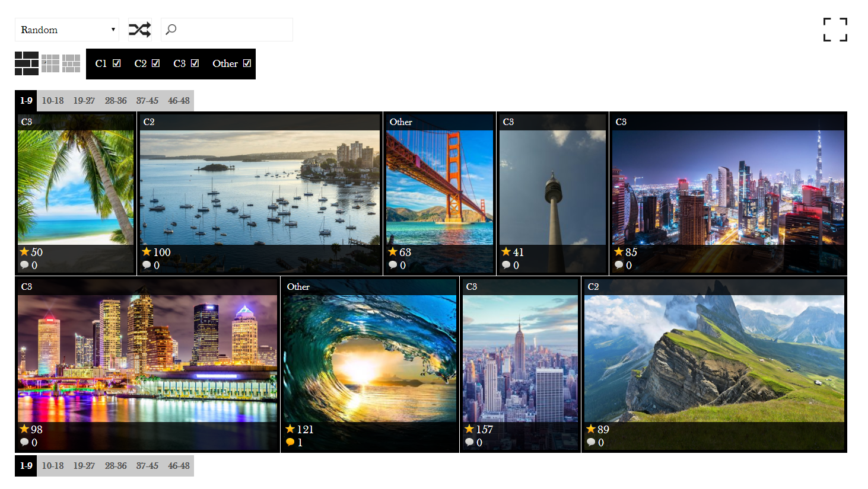
Task: Uncheck the C1 category checkbox
Action: pos(117,63)
